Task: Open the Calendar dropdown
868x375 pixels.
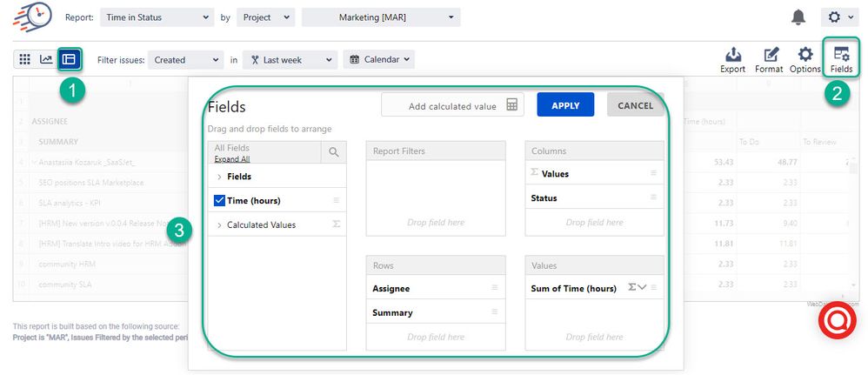Action: point(378,59)
